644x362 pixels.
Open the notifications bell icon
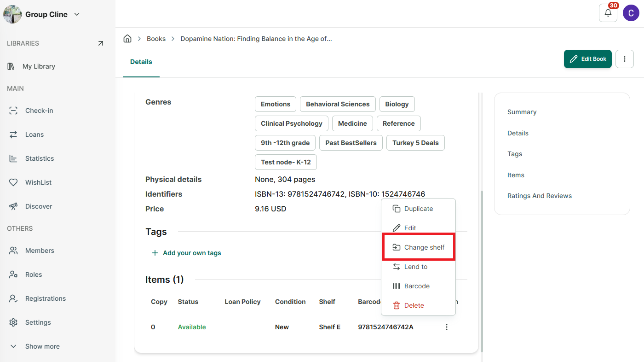pos(608,13)
